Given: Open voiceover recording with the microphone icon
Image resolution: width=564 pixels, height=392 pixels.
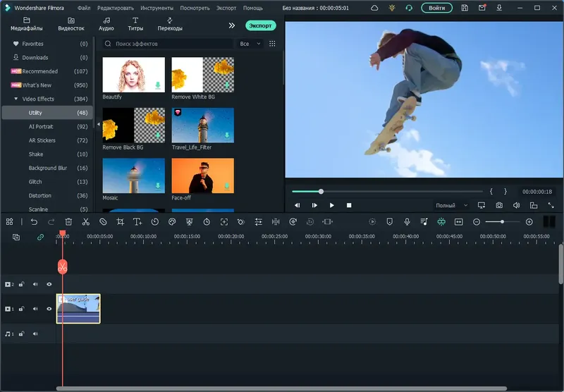Looking at the screenshot, I should [407, 221].
